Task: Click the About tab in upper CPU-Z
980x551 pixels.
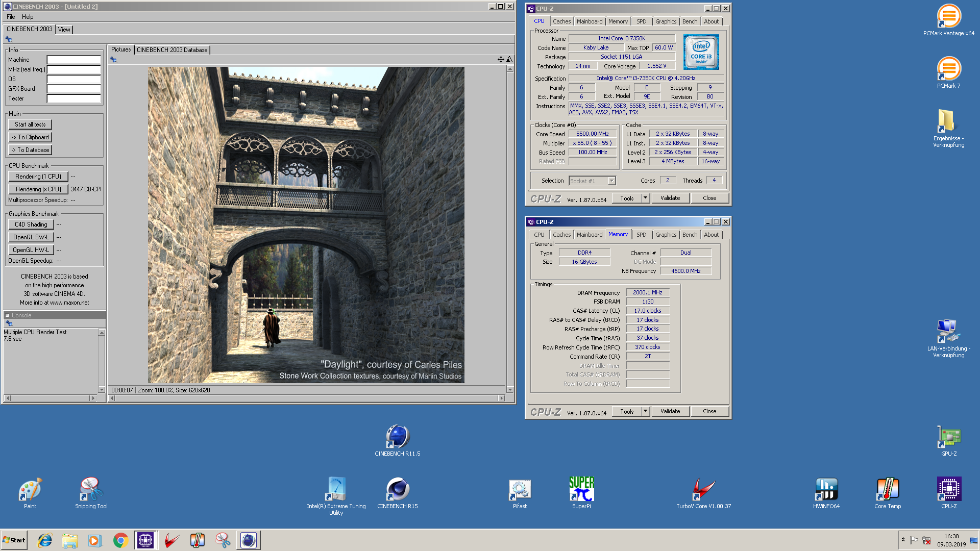Action: coord(711,21)
